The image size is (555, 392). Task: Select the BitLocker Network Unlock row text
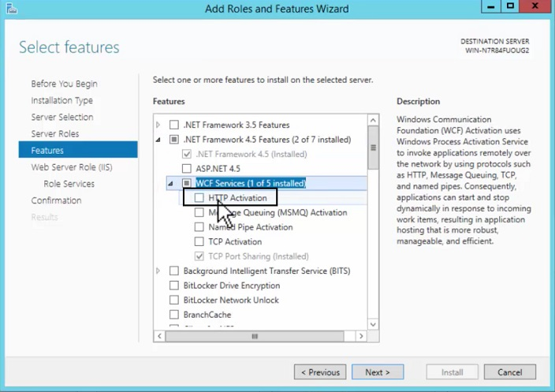pyautogui.click(x=231, y=300)
